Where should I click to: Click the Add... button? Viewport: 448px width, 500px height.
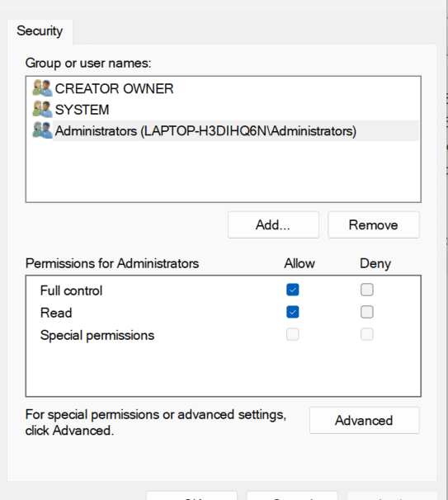(x=273, y=224)
